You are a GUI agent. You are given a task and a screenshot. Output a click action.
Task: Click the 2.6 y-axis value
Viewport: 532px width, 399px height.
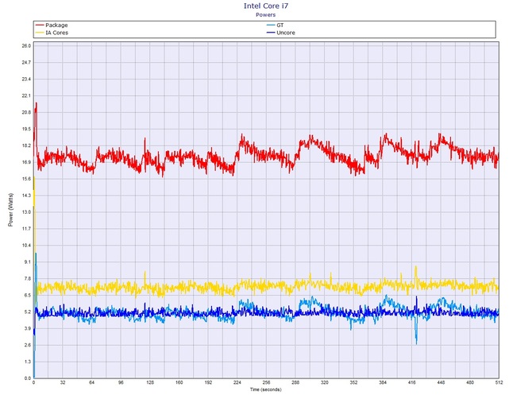point(28,345)
